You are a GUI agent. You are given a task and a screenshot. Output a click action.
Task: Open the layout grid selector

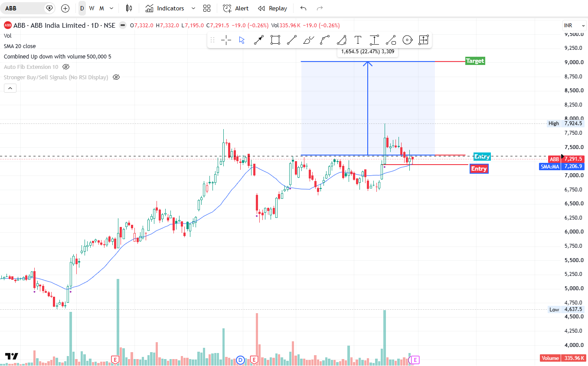(207, 8)
